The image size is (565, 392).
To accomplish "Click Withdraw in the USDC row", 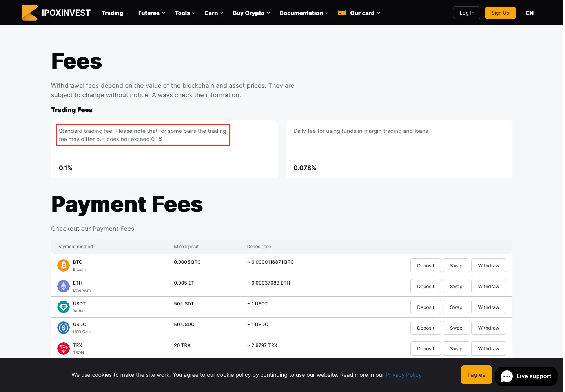I will [488, 328].
